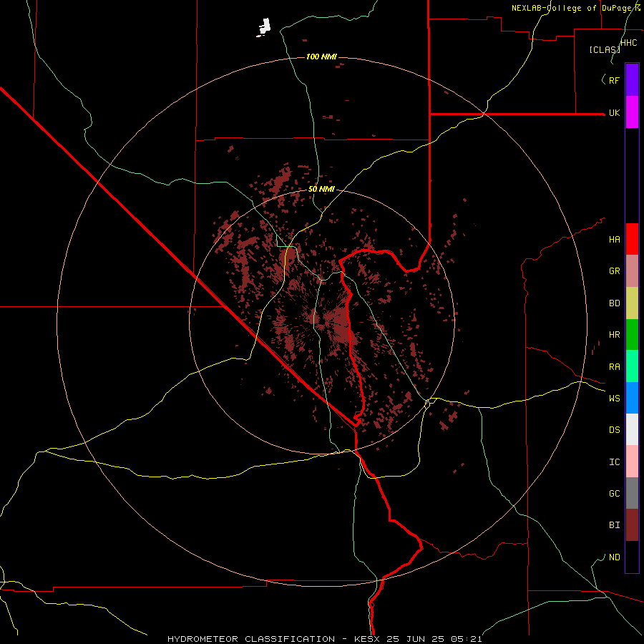Click the magenta UK color swatch

click(632, 112)
